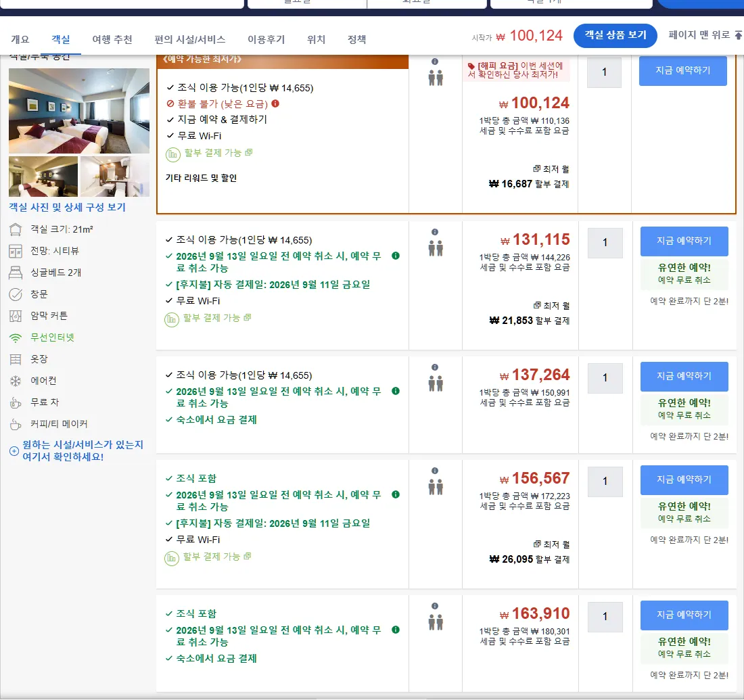This screenshot has width=744, height=700.
Task: Open the small bathroom photo thumbnail
Action: click(x=115, y=177)
